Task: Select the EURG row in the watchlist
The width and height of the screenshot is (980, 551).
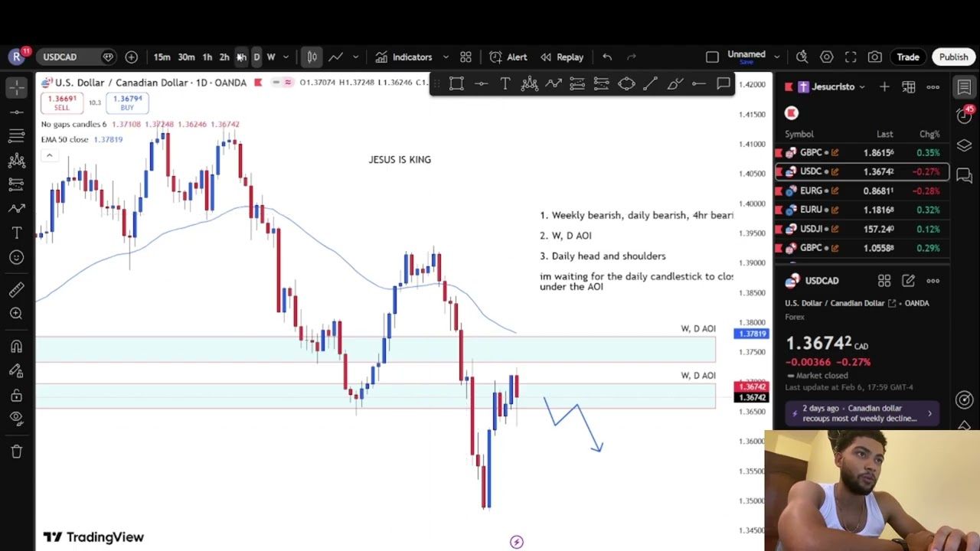Action: pyautogui.click(x=862, y=191)
